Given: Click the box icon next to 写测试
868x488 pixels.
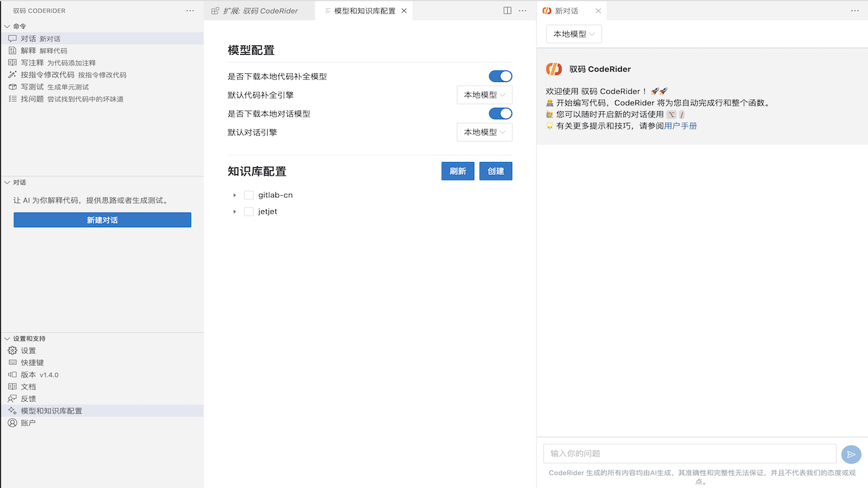Looking at the screenshot, I should 12,87.
